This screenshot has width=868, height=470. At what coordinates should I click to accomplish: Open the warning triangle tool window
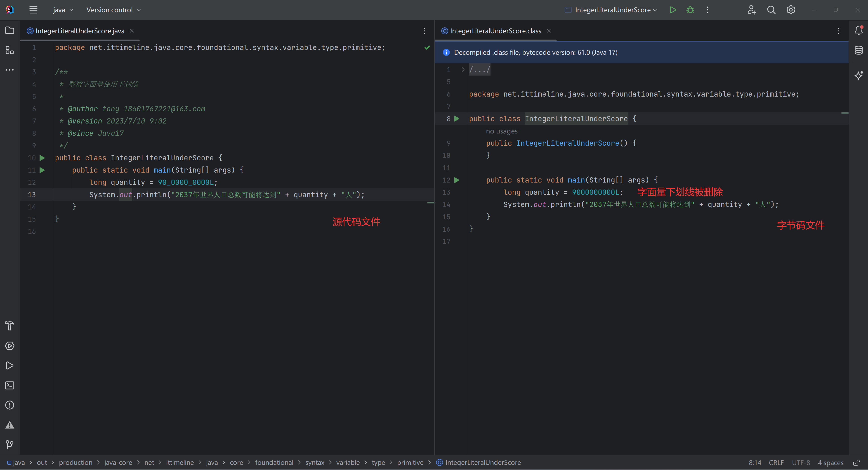click(10, 425)
